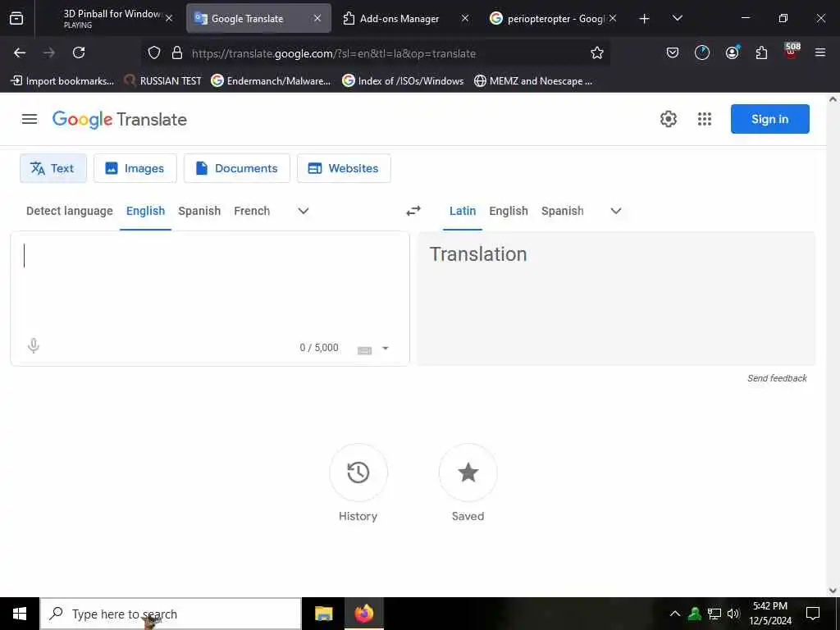
Task: Close the Add-ons Manager tab
Action: (465, 18)
